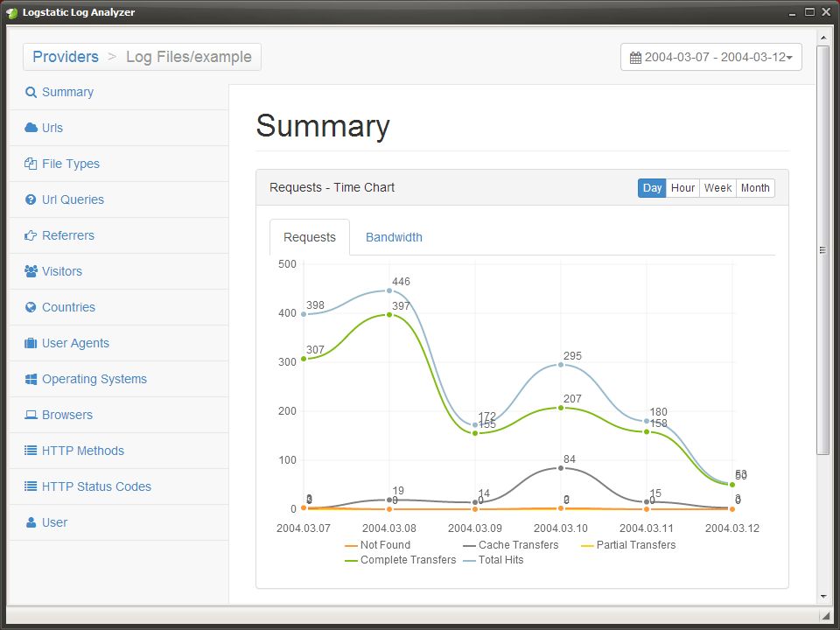
Task: Select the Summary magnifier icon
Action: coord(31,92)
